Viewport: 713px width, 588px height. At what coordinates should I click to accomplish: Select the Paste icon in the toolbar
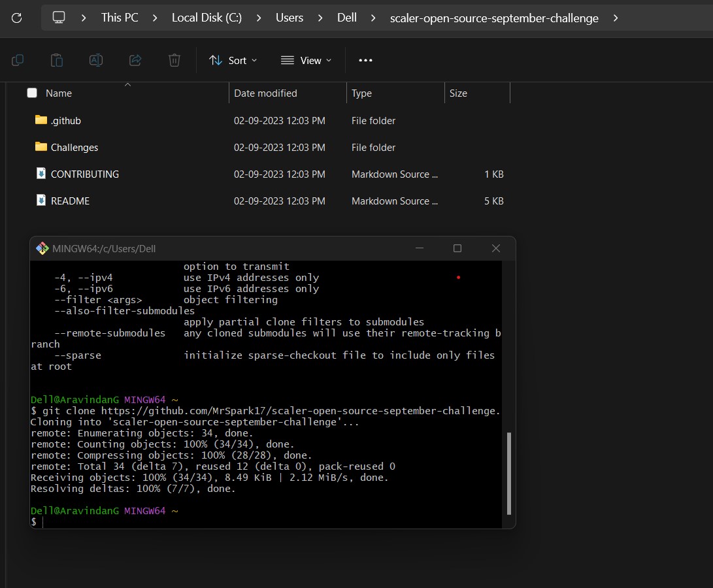click(57, 59)
